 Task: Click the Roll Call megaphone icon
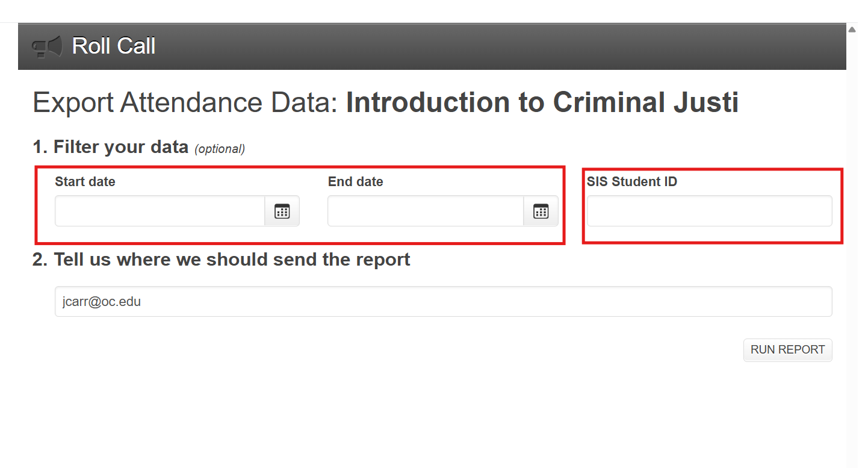47,46
